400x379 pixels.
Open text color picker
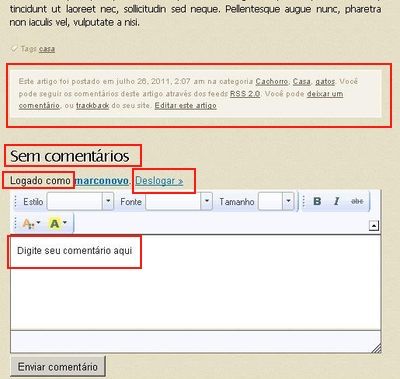point(31,223)
